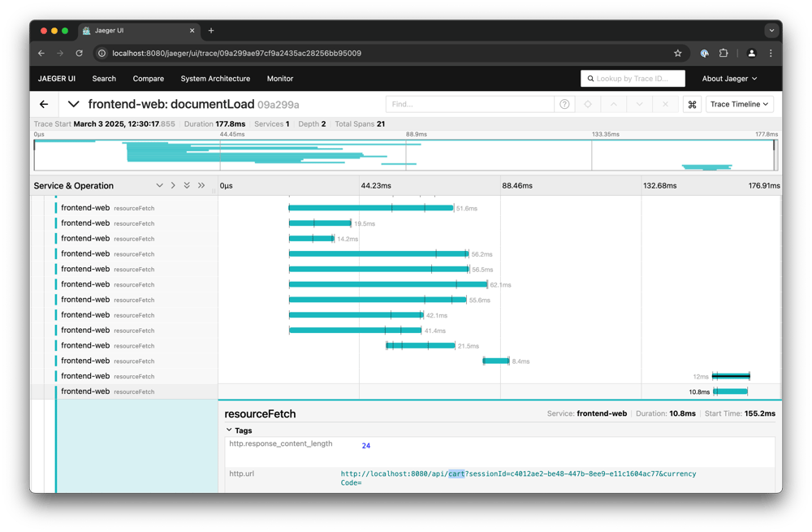Screen dimensions: 812x532
Task: Expand all spans with double-down chevron
Action: [x=187, y=185]
